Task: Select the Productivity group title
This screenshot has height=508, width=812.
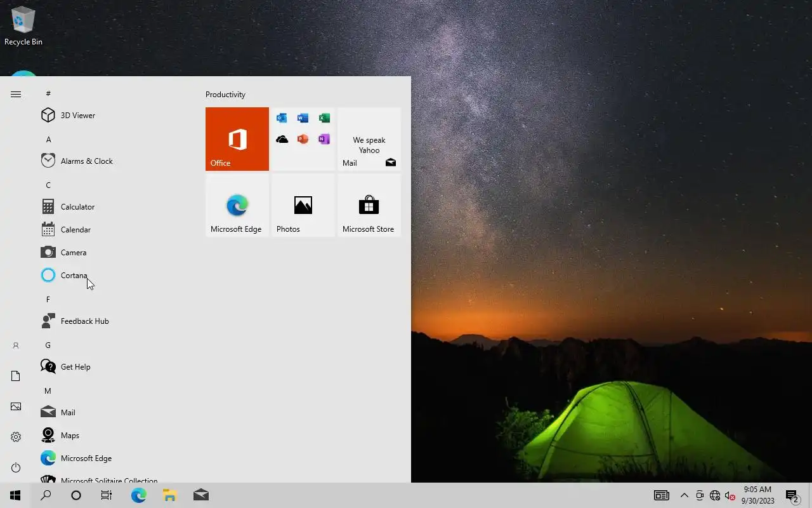Action: [225, 95]
